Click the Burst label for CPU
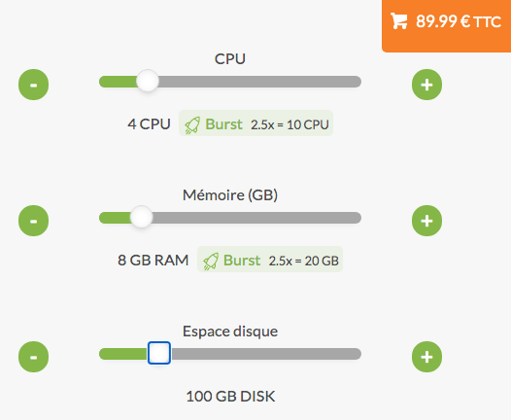This screenshot has height=420, width=511. pos(223,124)
